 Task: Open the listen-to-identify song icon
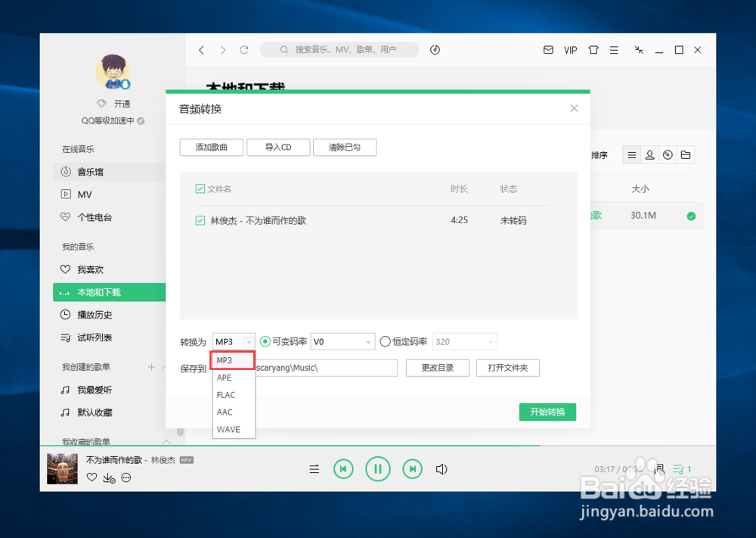click(x=435, y=50)
